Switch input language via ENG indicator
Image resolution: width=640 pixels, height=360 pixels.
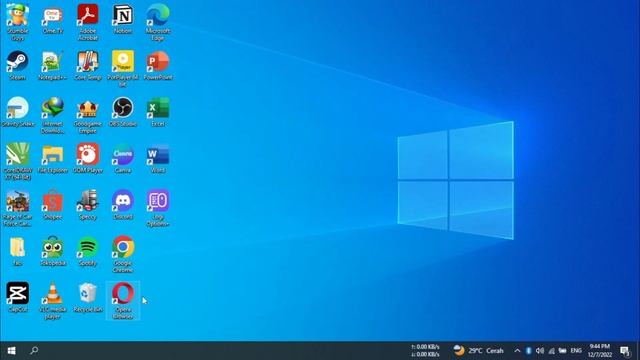pos(576,351)
